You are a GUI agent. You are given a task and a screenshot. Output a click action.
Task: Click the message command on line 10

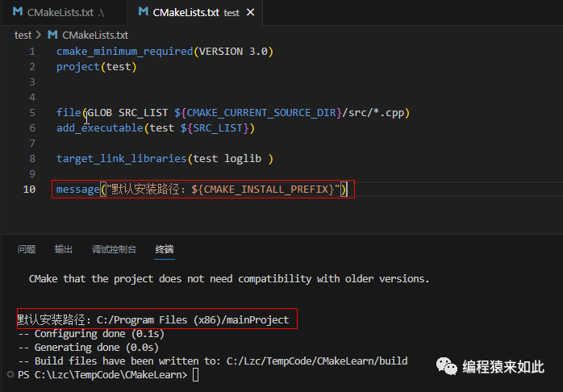77,190
